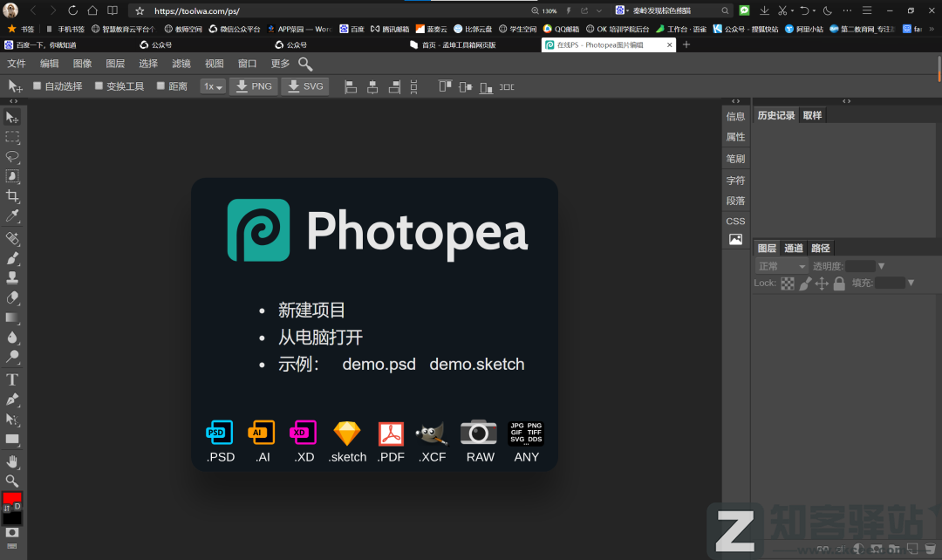Image resolution: width=942 pixels, height=560 pixels.
Task: Click the search magnifier in menu bar
Action: (x=305, y=64)
